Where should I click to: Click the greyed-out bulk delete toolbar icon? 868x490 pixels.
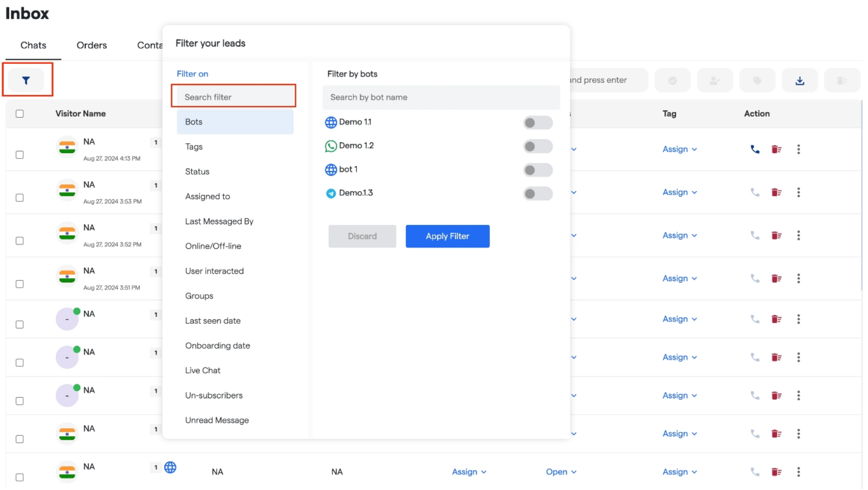pos(842,80)
